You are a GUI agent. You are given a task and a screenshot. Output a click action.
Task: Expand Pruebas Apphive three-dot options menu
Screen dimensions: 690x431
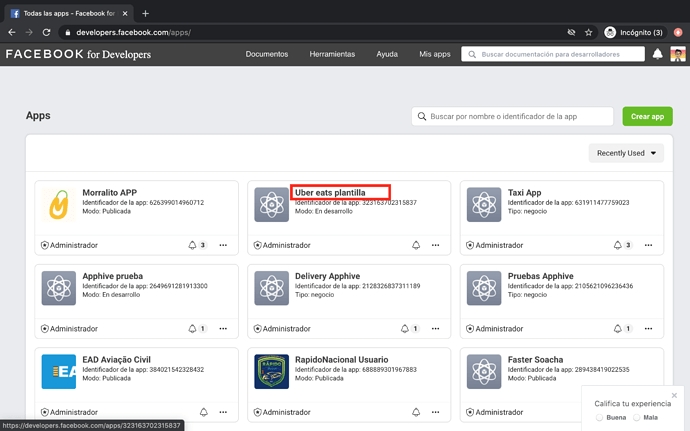pyautogui.click(x=650, y=328)
